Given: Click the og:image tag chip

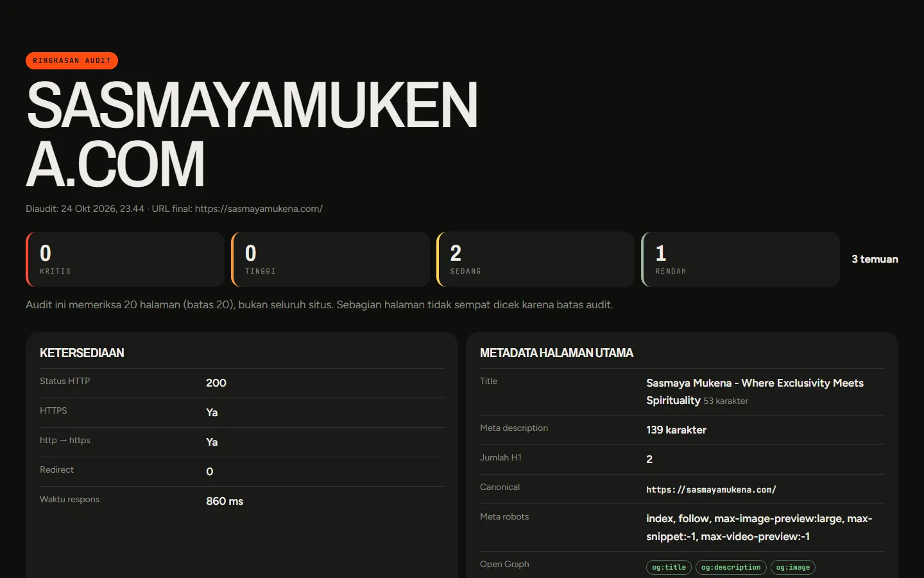Looking at the screenshot, I should click(x=793, y=567).
